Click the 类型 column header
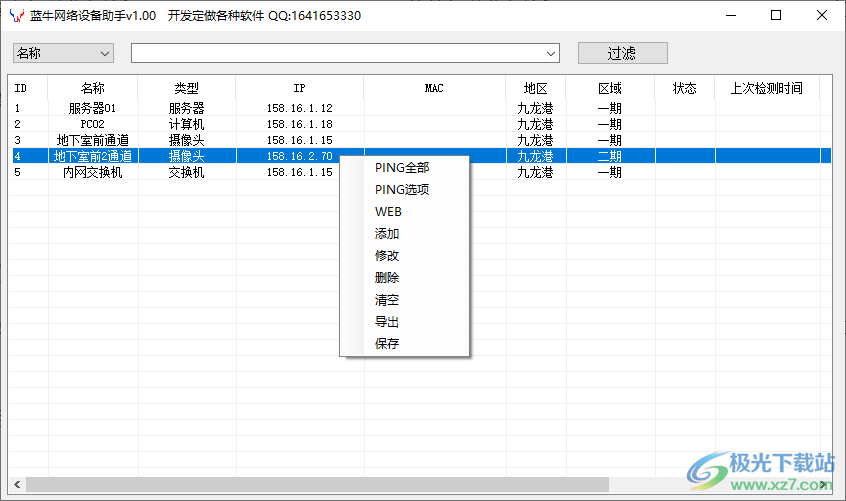This screenshot has width=846, height=501. 187,88
